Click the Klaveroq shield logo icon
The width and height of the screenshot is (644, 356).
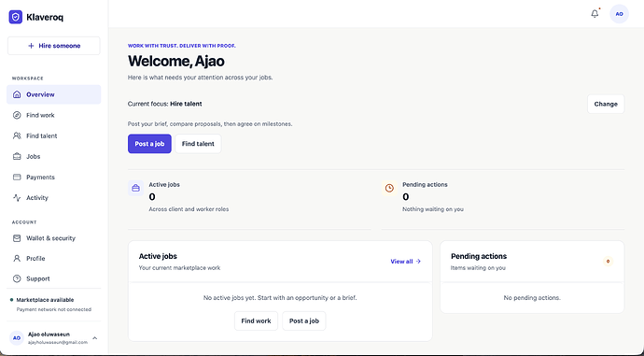16,17
